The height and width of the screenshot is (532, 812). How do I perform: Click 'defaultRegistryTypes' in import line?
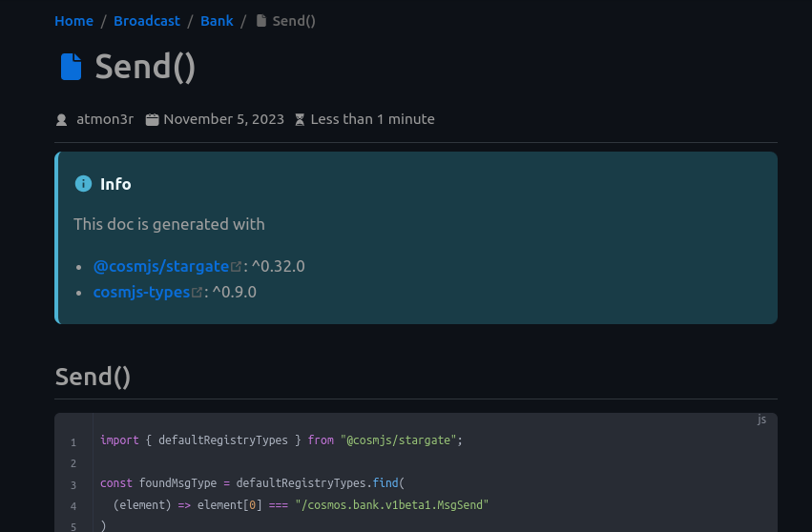(223, 440)
